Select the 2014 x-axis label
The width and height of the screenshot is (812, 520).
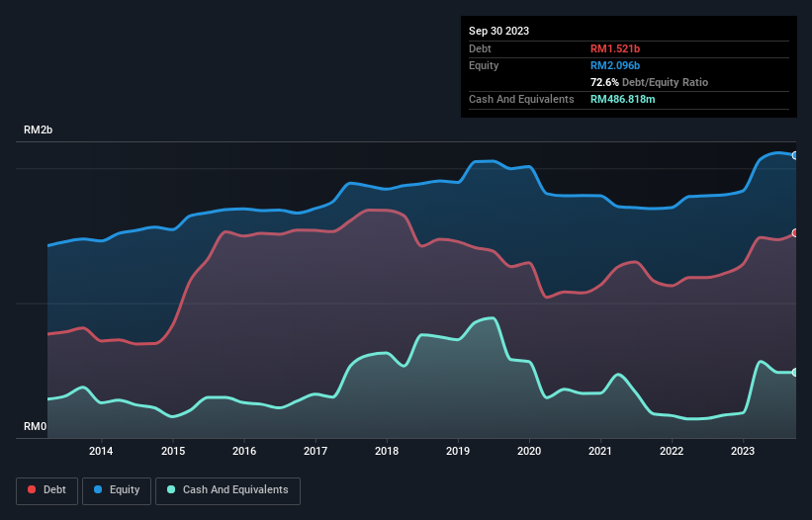[101, 452]
